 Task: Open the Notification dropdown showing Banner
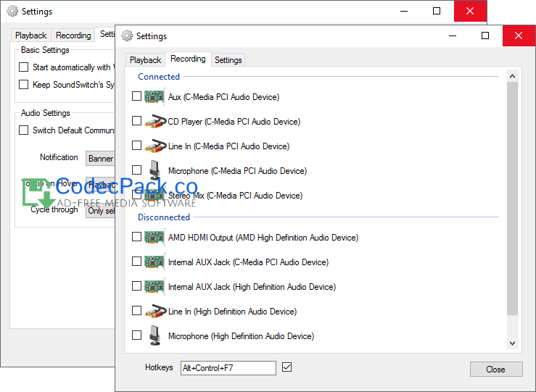[x=100, y=158]
